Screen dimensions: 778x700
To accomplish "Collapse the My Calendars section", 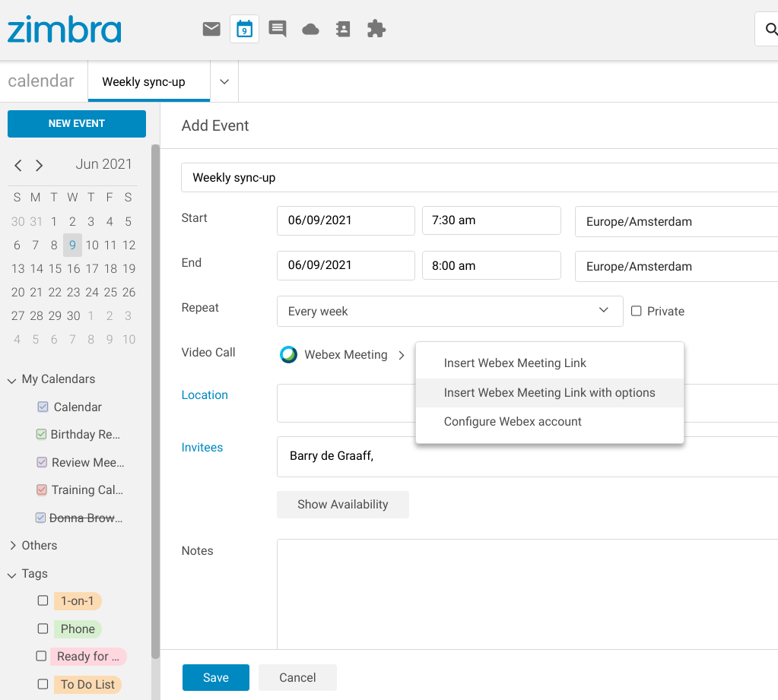I will 12,380.
